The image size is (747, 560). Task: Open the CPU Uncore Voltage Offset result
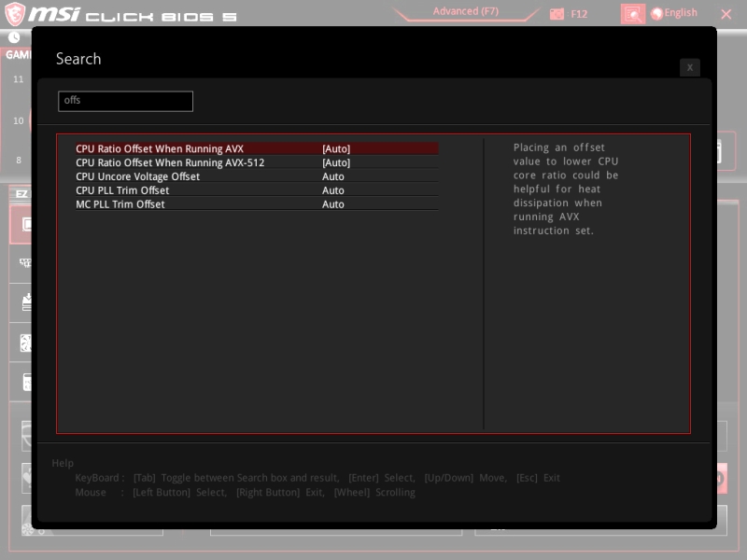[x=257, y=176]
